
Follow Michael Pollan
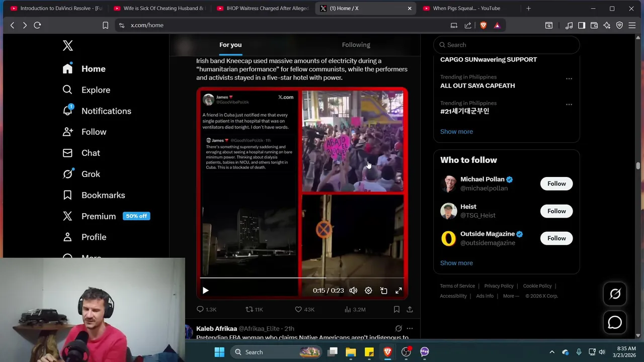tap(556, 184)
